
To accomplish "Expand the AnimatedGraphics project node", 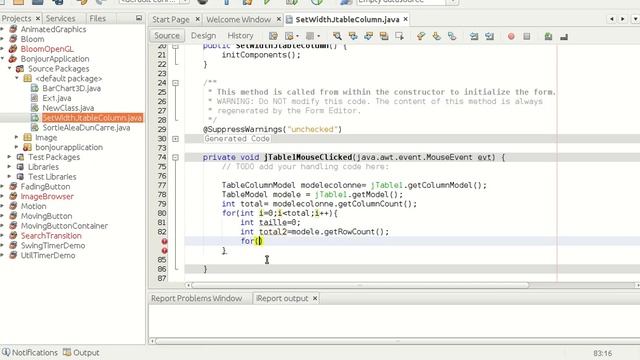I will (2, 29).
